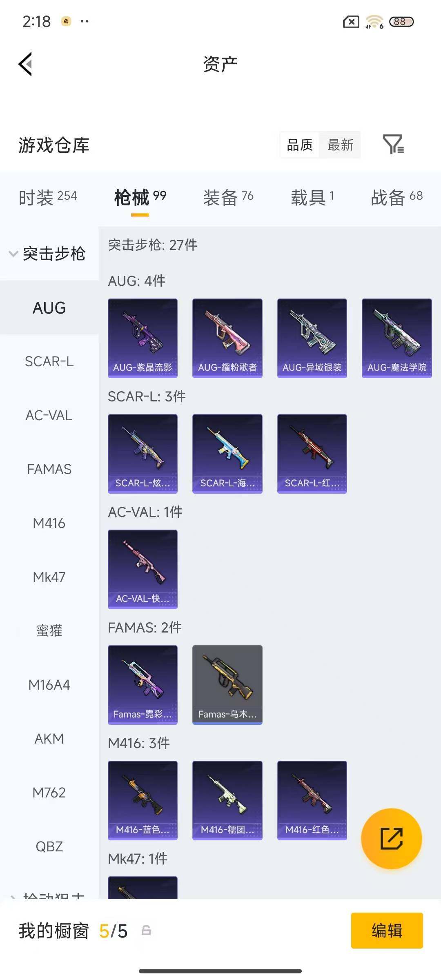Open the AUG-耀粉歌者 weapon skin
Image resolution: width=441 pixels, height=980 pixels.
pyautogui.click(x=227, y=338)
